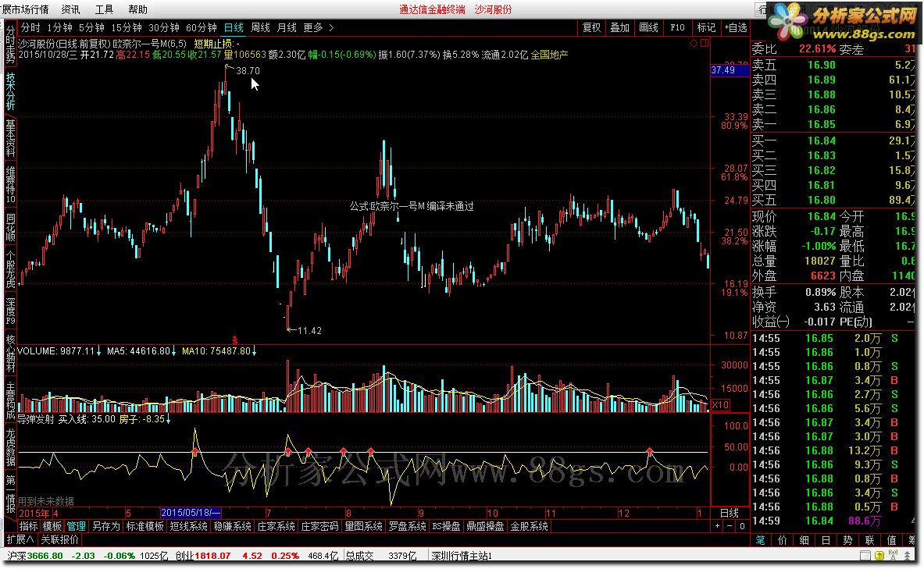This screenshot has width=924, height=569.
Task: Click the 画线 draw line button
Action: [648, 27]
